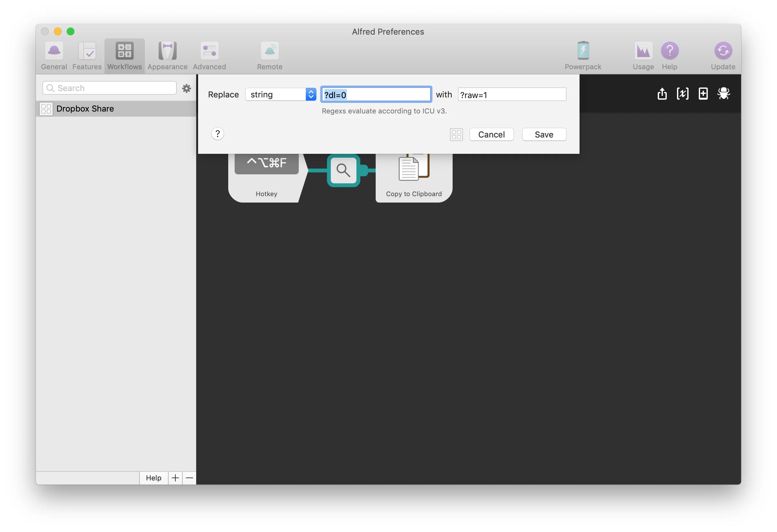Click the workflow search field

click(x=109, y=88)
